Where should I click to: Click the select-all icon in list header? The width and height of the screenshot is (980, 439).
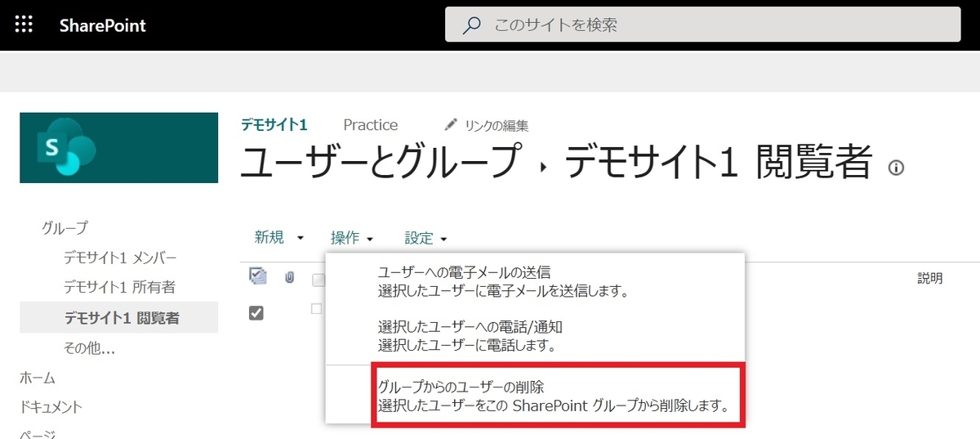pyautogui.click(x=257, y=276)
